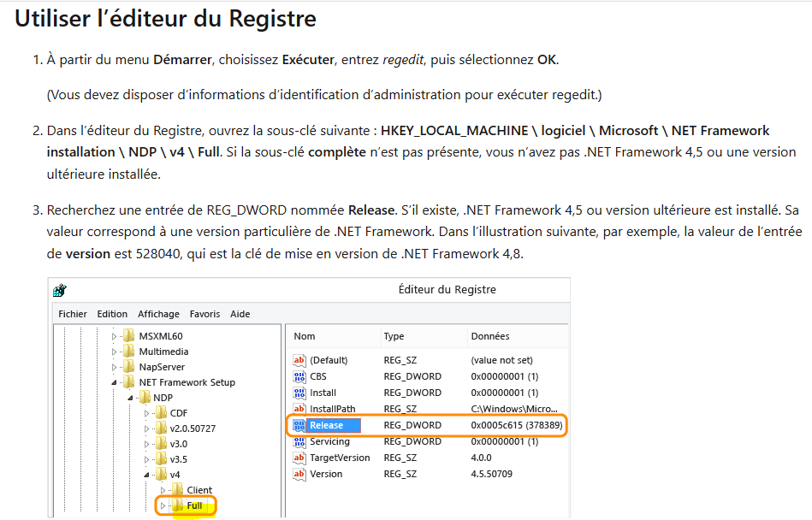
Task: Expand the v3.0 tree node
Action: (146, 444)
